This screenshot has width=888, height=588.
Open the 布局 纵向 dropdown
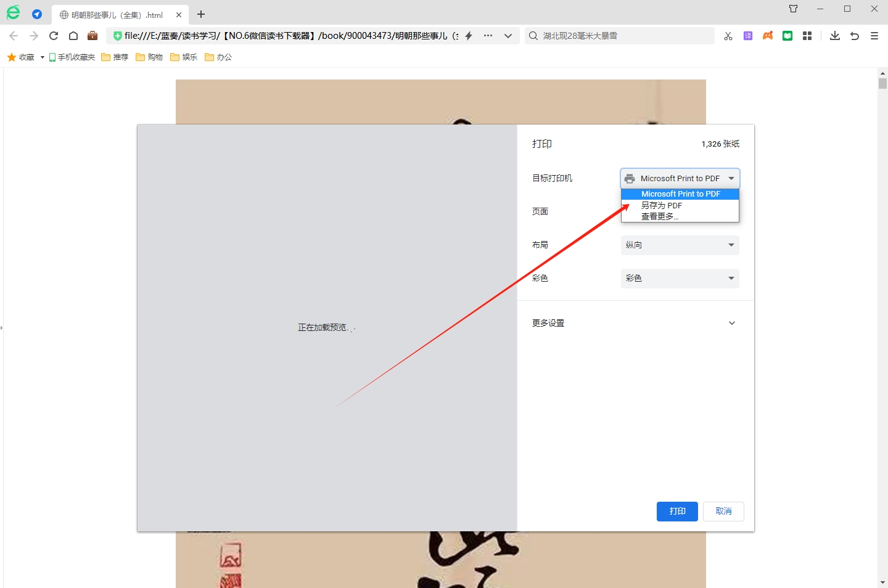pos(680,245)
